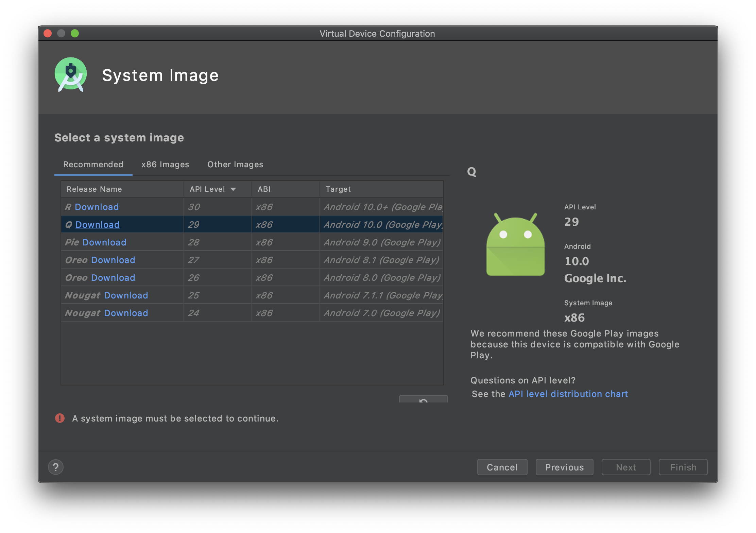Image resolution: width=756 pixels, height=533 pixels.
Task: Download the R API 30 image
Action: [x=97, y=207]
